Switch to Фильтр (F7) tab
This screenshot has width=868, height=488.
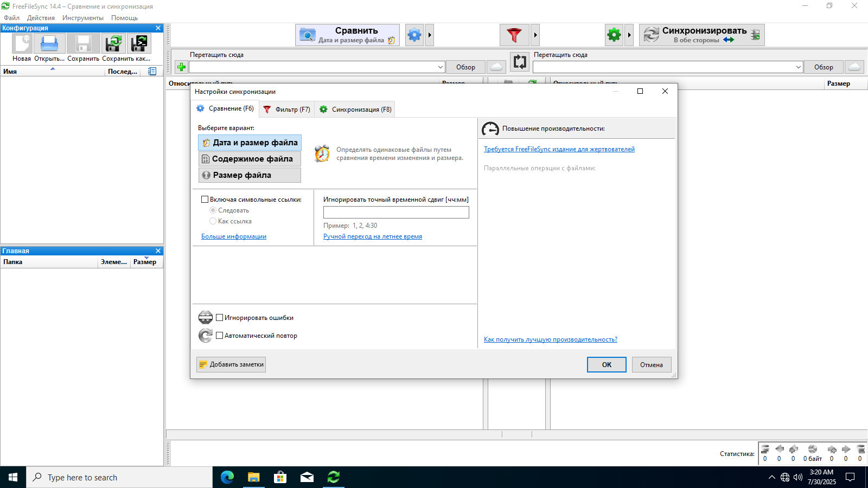tap(286, 110)
